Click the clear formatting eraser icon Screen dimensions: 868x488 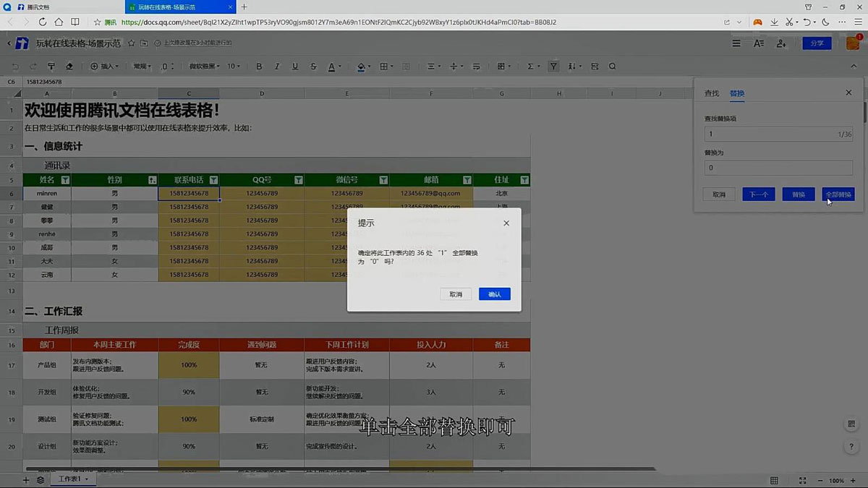pos(69,67)
